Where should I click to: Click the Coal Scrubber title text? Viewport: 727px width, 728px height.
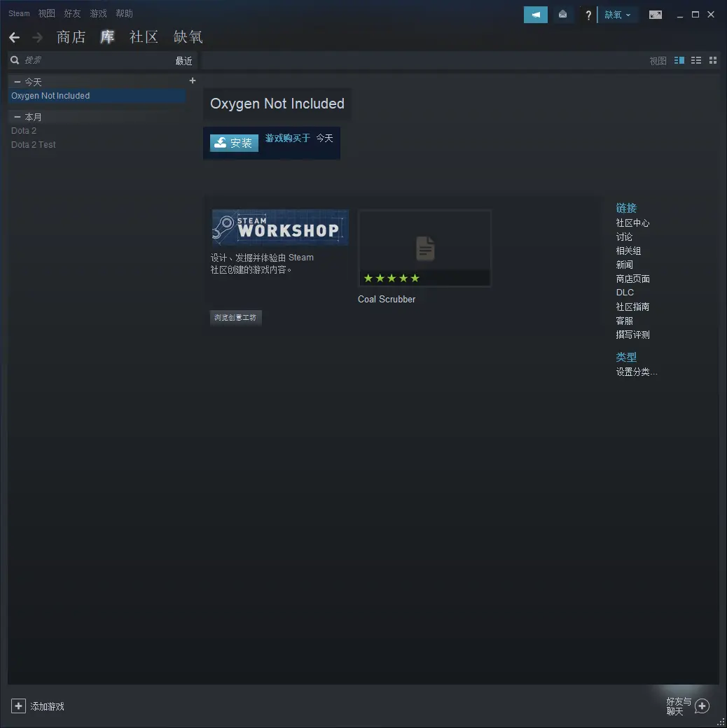pyautogui.click(x=387, y=300)
